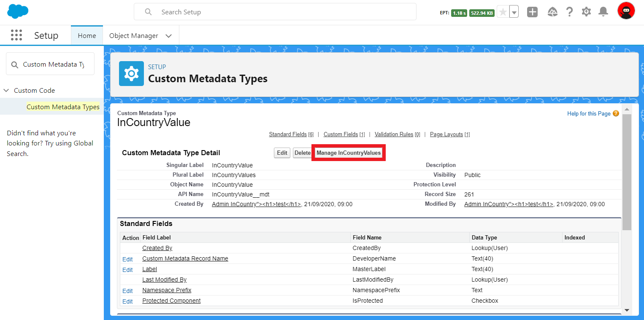Click the Custom Metadata Types setup gear tile

(x=131, y=73)
